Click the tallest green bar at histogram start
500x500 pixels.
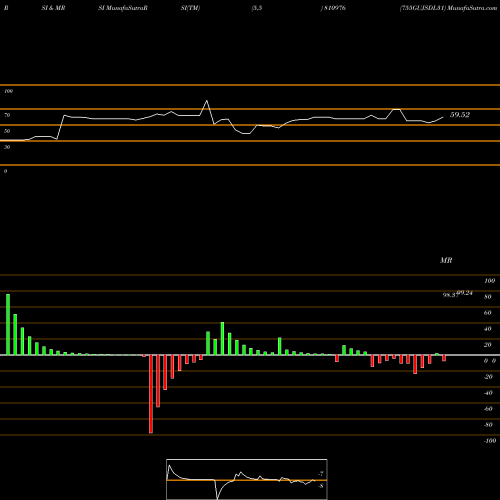8,324
